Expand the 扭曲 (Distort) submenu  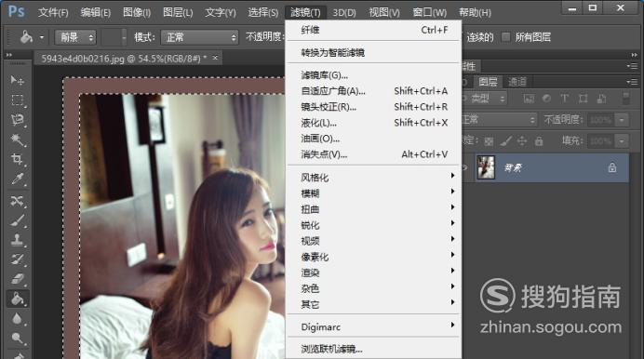click(x=374, y=209)
